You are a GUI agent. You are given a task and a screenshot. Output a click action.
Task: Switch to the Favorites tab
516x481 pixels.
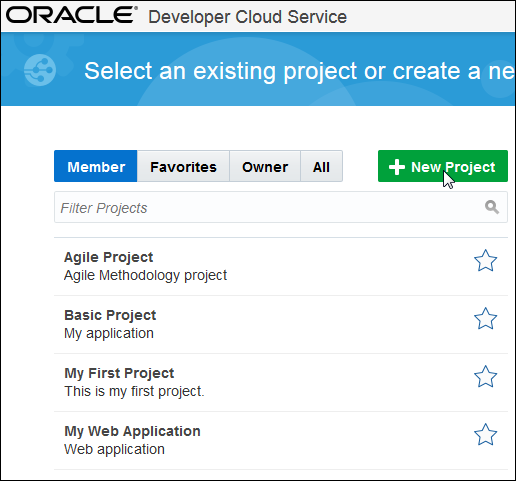[x=183, y=166]
